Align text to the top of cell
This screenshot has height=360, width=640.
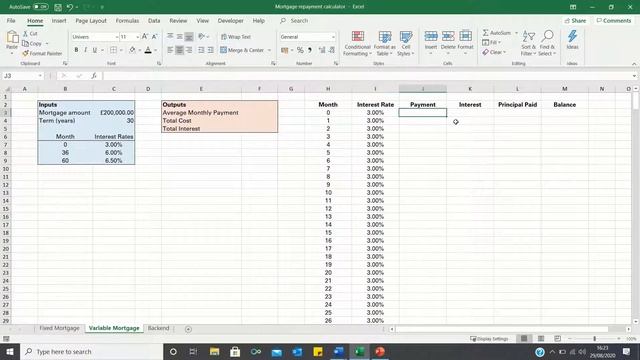click(x=170, y=37)
